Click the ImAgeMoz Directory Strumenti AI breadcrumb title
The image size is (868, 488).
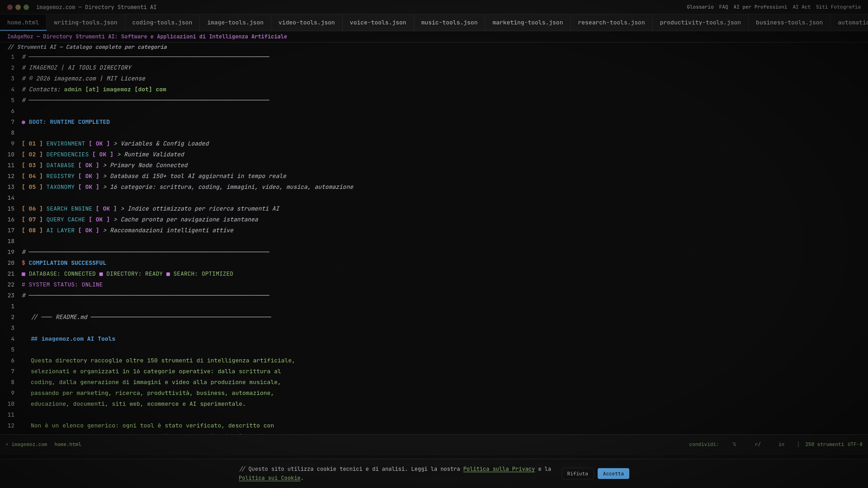tap(147, 37)
